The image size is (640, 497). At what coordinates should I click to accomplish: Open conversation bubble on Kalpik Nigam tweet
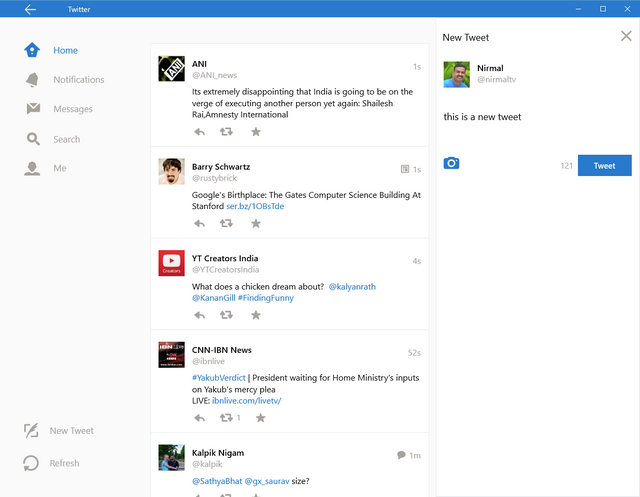click(x=401, y=455)
